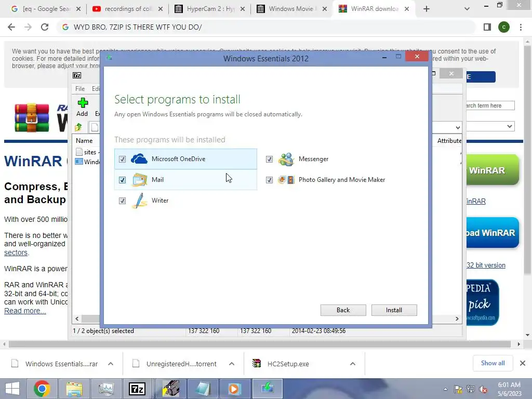Click the Windows Essentials installer taskbar icon

point(267,389)
